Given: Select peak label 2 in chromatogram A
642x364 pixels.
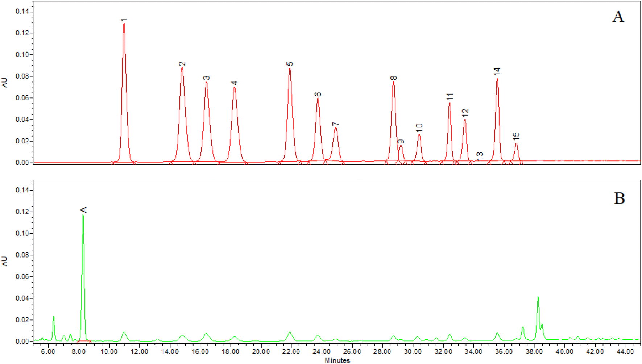Looking at the screenshot, I should click(x=182, y=64).
